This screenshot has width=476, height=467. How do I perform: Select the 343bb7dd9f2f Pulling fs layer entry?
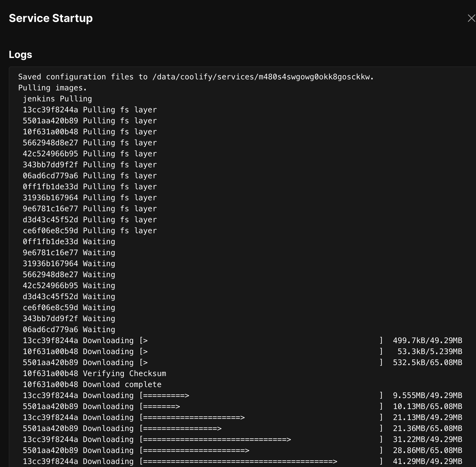point(90,165)
